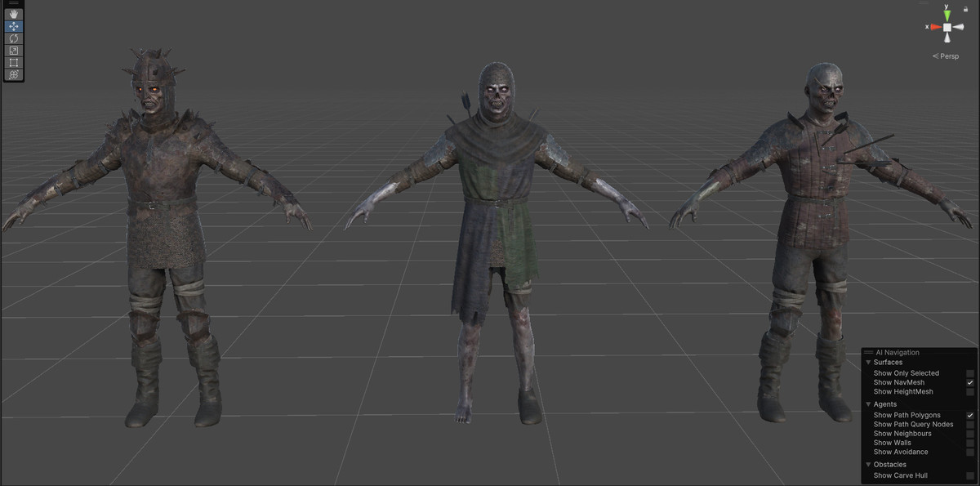This screenshot has width=980, height=486.
Task: Collapse the Obstacles section
Action: 868,465
